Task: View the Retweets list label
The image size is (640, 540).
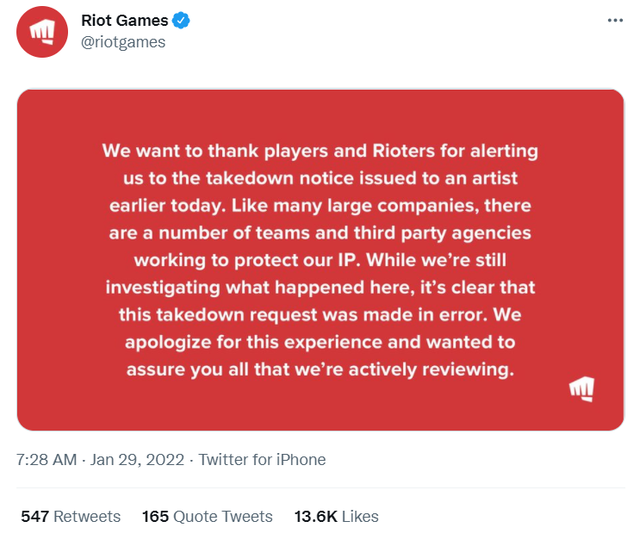Action: pos(87,516)
